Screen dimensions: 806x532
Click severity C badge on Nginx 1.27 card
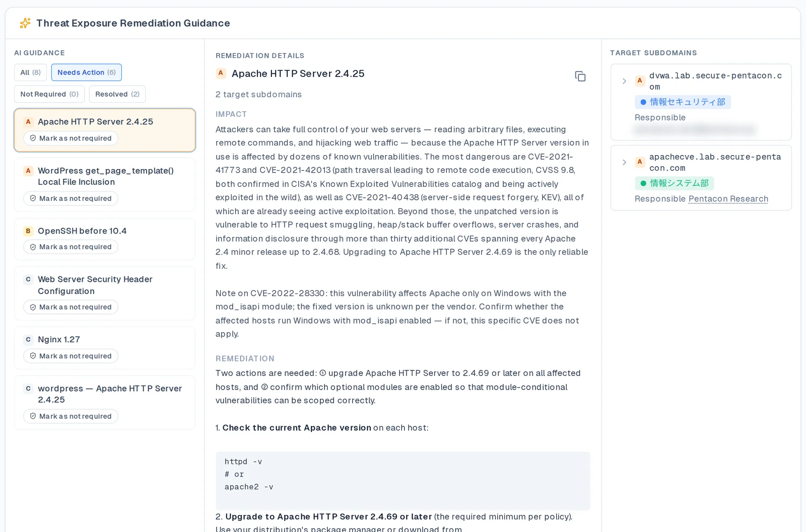coord(28,340)
